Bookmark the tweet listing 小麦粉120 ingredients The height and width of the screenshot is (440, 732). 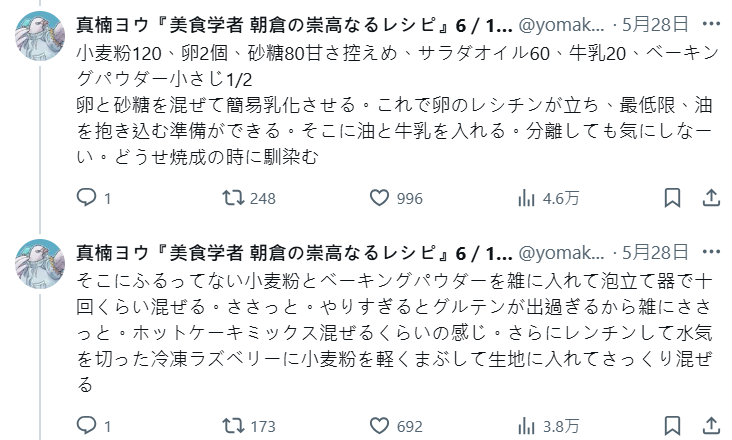(673, 198)
